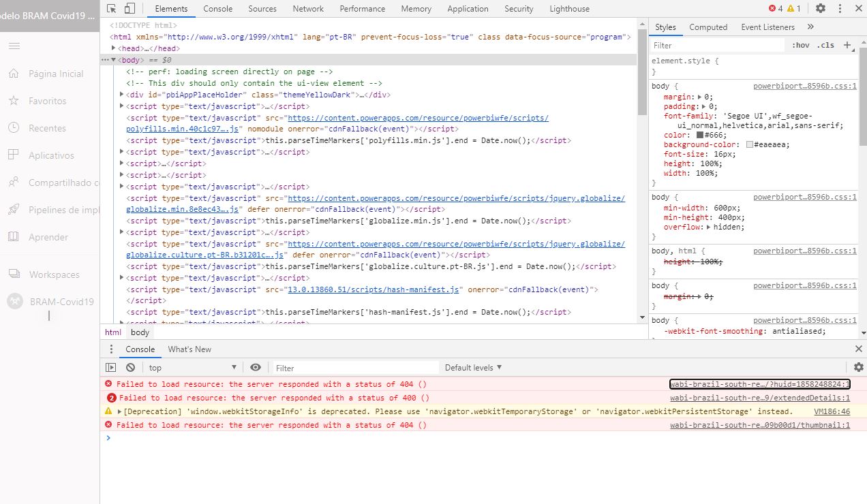Screen dimensions: 867x504
Task: Show the console sidebar icon
Action: pos(111,367)
